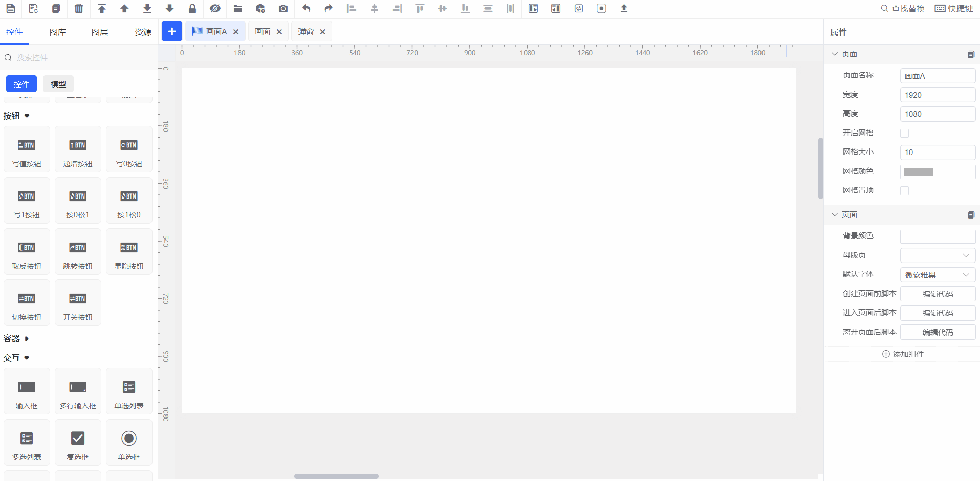Switch to the 图层 tab

[100, 32]
